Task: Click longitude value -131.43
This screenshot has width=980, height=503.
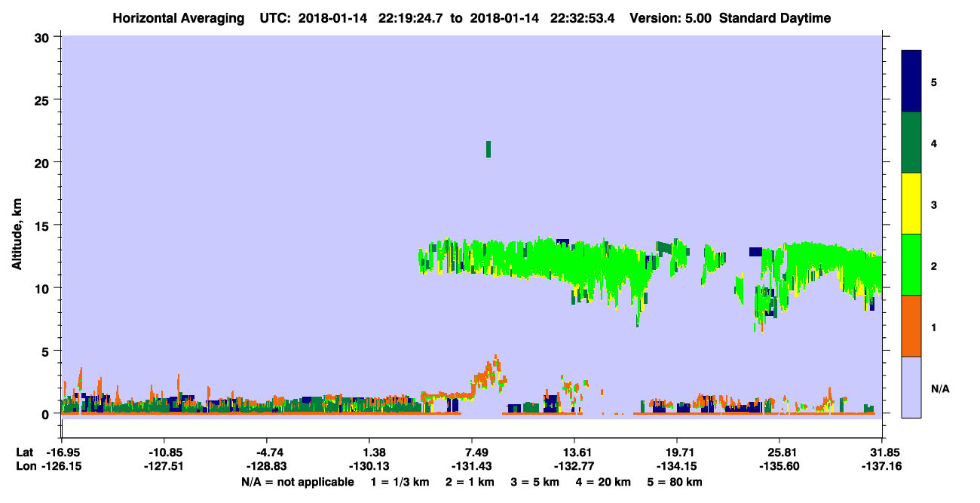Action: (471, 466)
